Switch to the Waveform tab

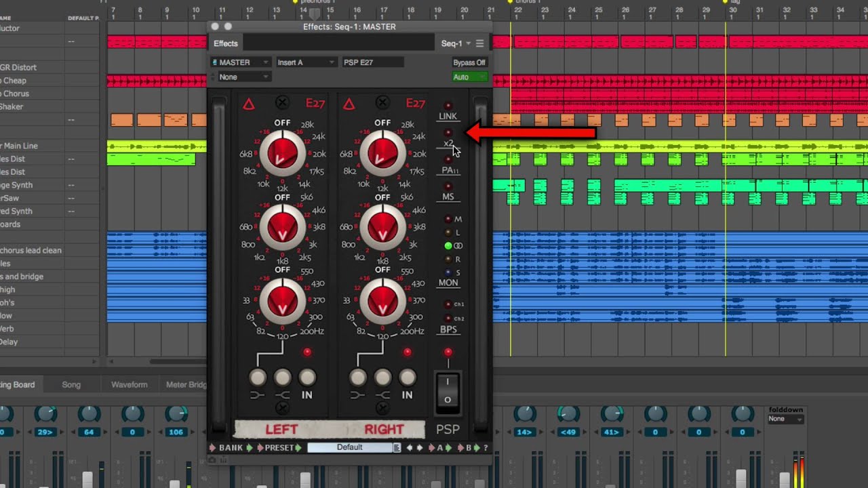(129, 384)
